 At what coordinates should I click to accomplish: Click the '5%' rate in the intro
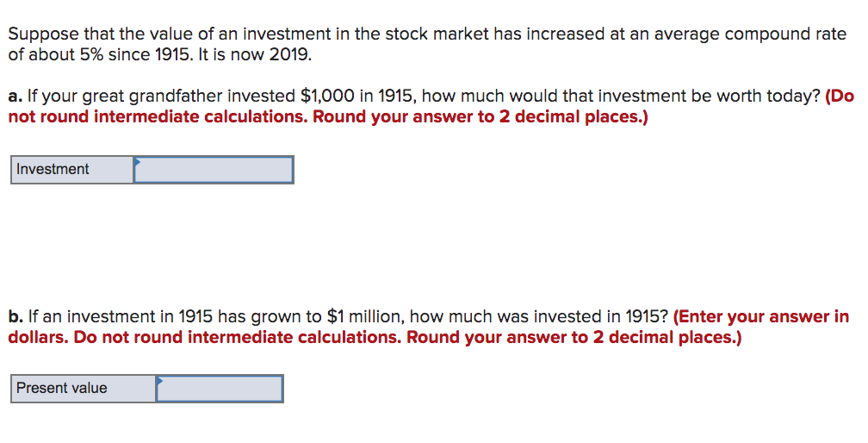[x=90, y=54]
